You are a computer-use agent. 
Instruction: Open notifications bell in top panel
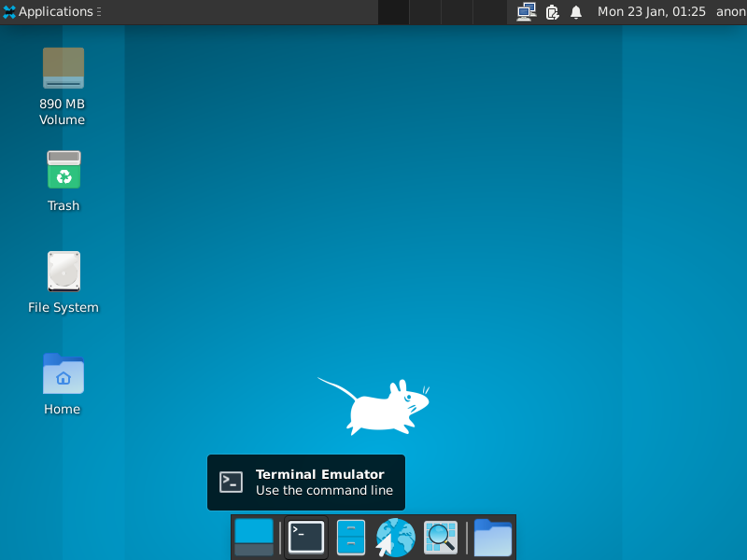(x=576, y=12)
